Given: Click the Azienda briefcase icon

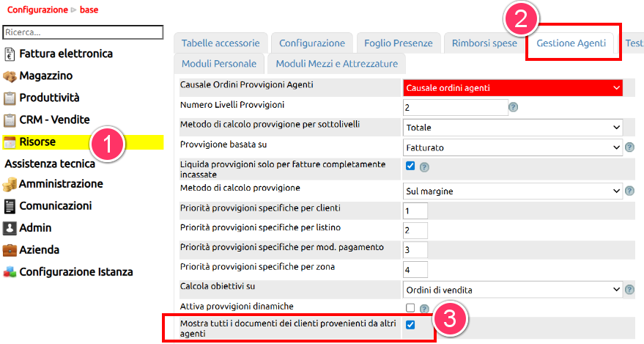Looking at the screenshot, I should click(10, 250).
